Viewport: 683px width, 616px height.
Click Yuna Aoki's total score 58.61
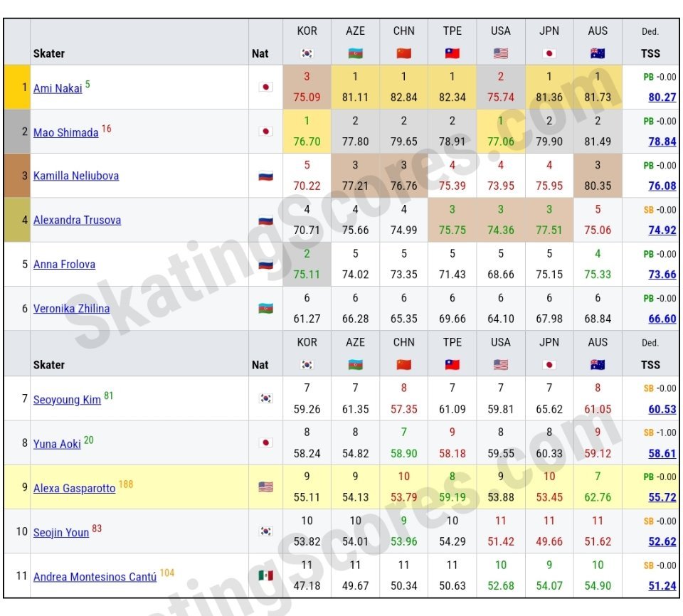(662, 454)
